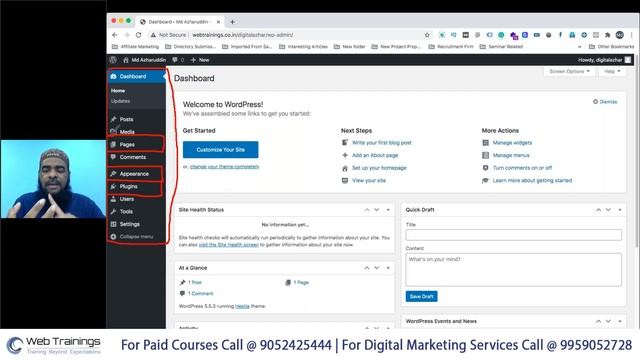
Task: Click the Save Draft button
Action: pyautogui.click(x=421, y=296)
